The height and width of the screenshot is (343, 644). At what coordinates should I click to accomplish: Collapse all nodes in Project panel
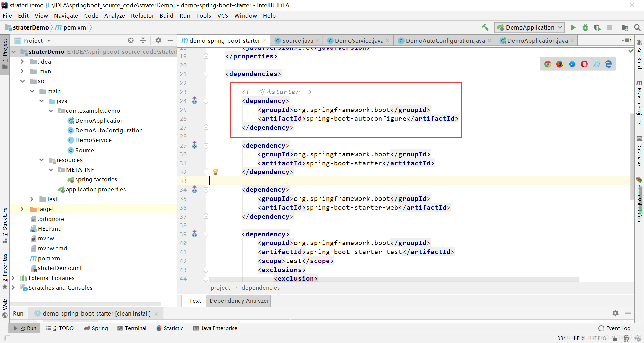(143, 40)
